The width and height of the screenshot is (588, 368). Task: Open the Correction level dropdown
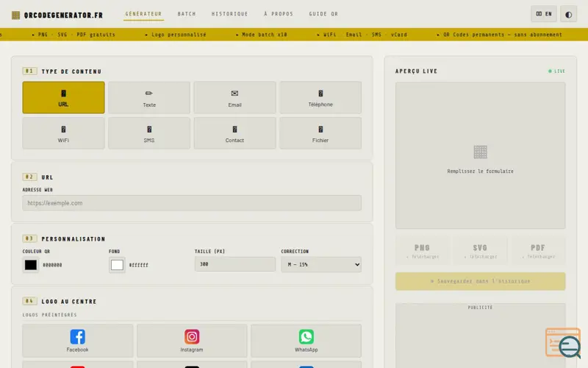(321, 265)
